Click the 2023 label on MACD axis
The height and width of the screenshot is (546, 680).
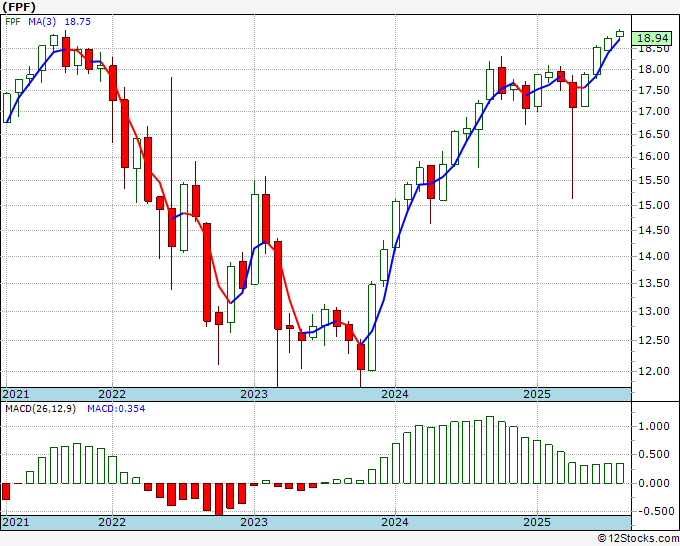pyautogui.click(x=254, y=522)
